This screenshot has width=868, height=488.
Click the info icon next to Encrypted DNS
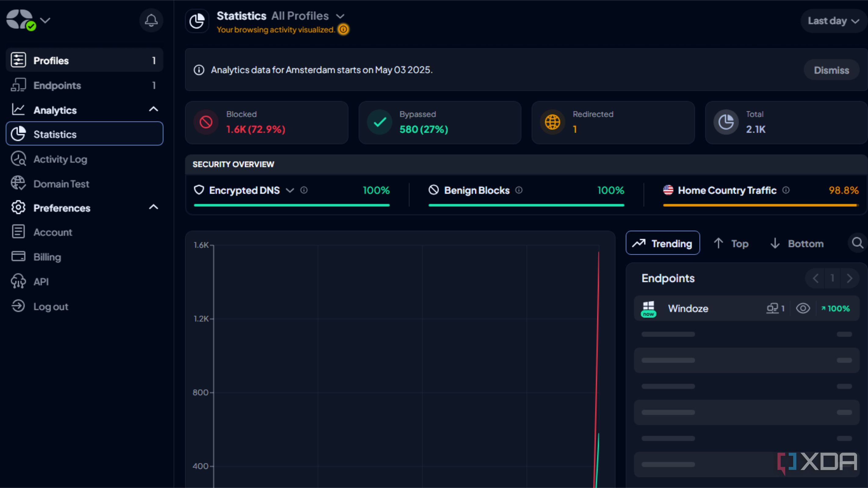[304, 190]
